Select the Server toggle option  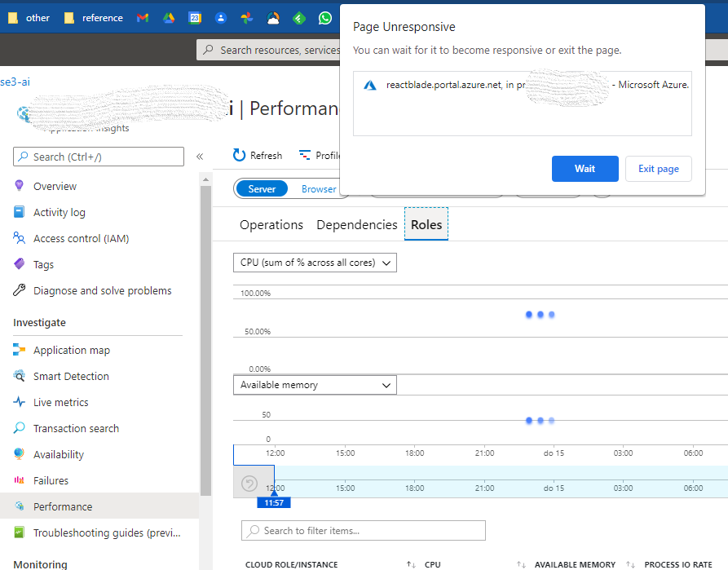[262, 188]
